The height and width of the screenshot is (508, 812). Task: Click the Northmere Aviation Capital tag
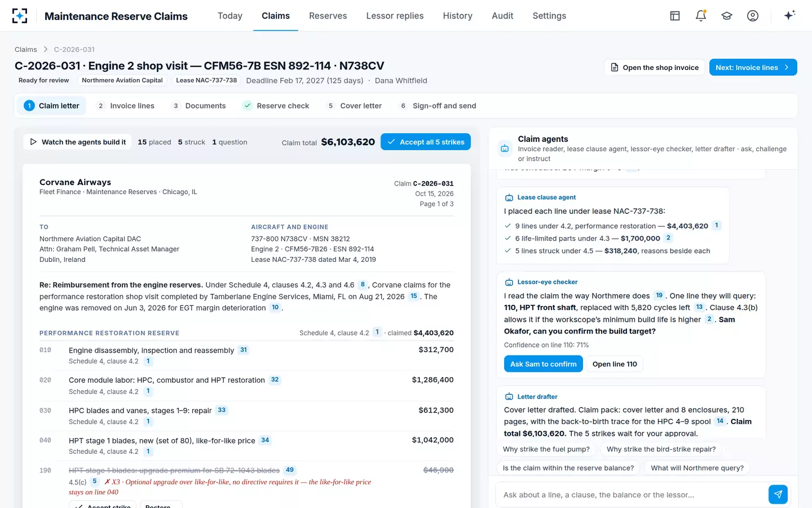pos(122,80)
